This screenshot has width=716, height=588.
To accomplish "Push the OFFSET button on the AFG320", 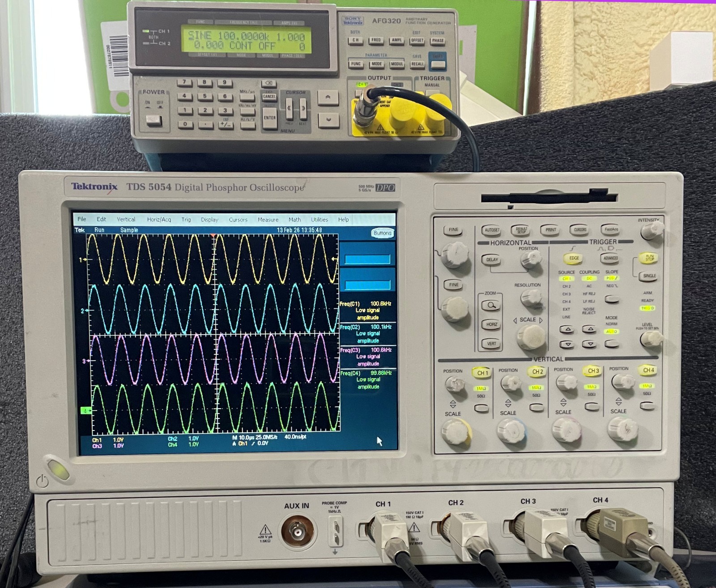I will coord(417,41).
